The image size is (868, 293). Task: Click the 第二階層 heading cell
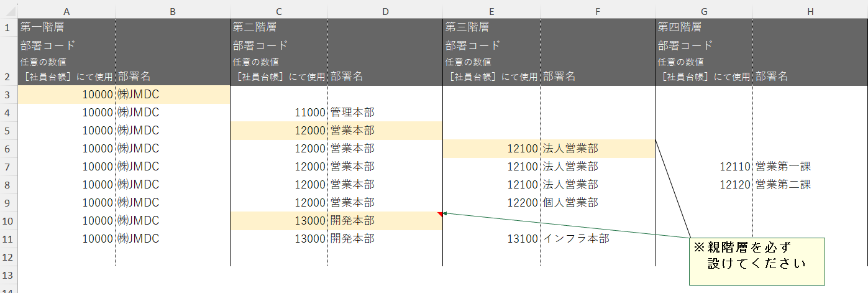[279, 27]
